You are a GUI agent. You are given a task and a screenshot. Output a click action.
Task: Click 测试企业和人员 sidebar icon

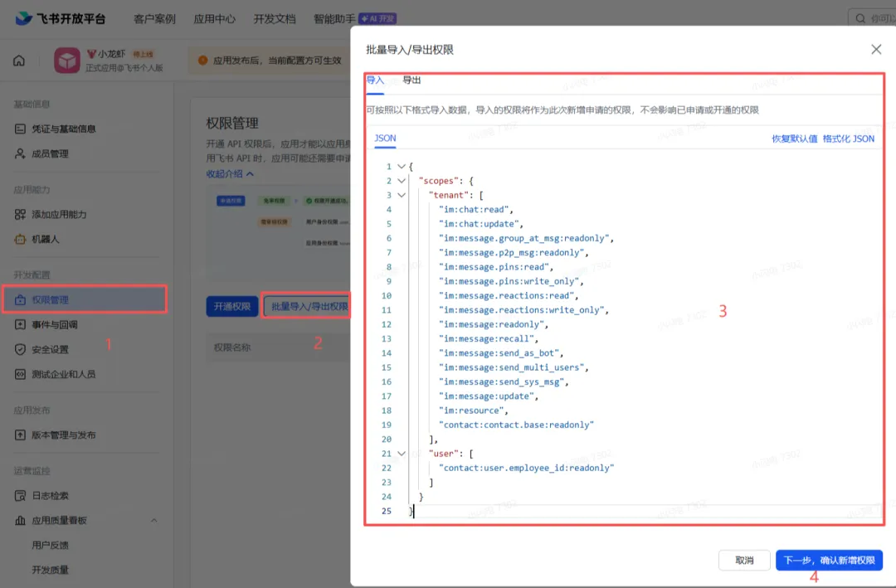point(20,374)
